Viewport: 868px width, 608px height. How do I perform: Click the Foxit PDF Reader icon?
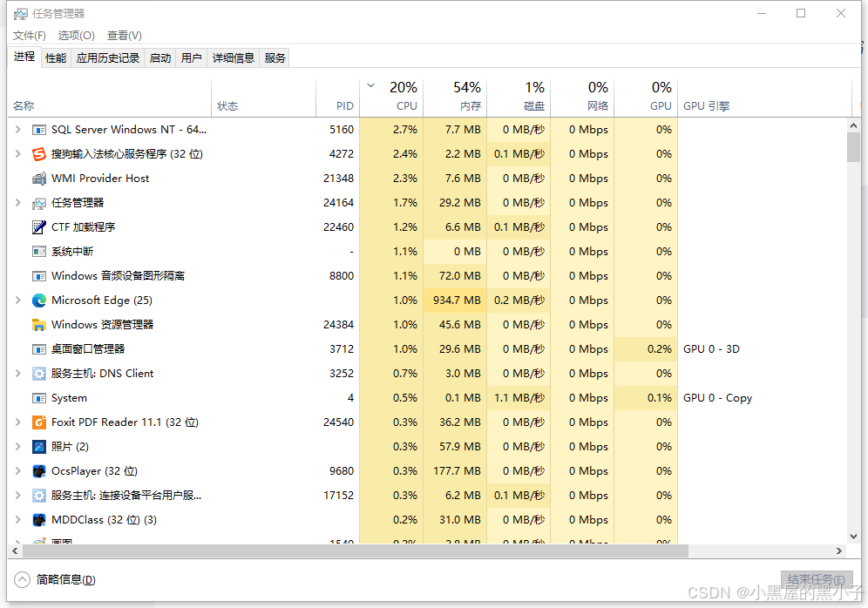point(38,422)
